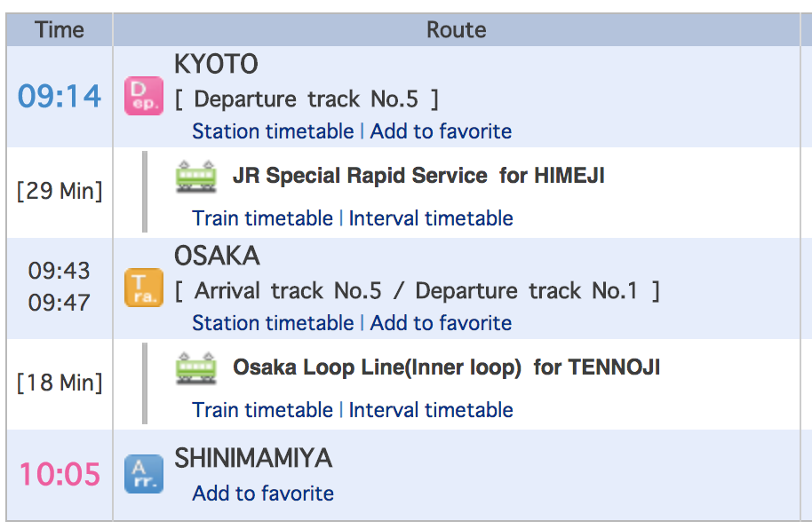The width and height of the screenshot is (812, 529).
Task: Click the 09:14 departure time
Action: [60, 96]
